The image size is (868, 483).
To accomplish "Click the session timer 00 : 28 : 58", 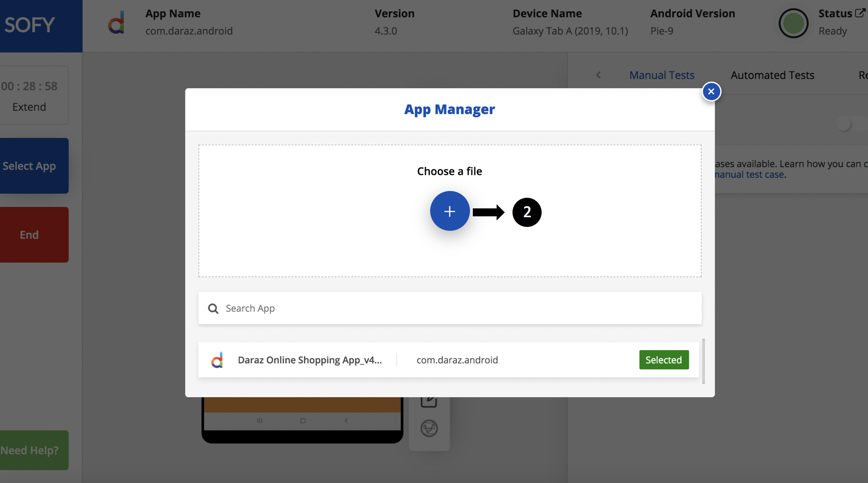I will [29, 86].
